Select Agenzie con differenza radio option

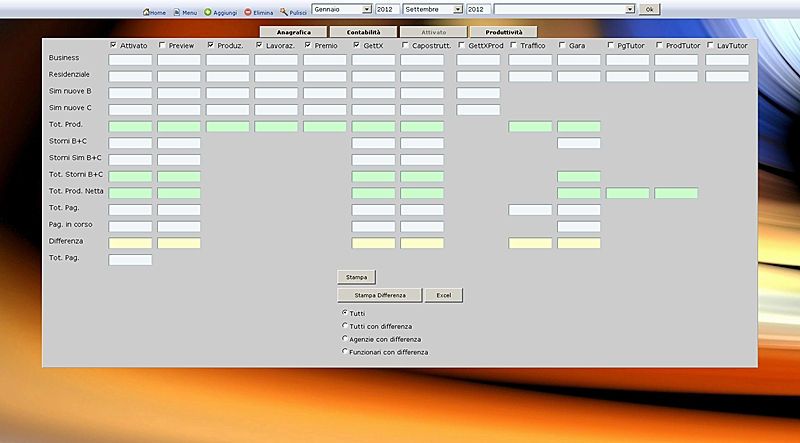344,338
